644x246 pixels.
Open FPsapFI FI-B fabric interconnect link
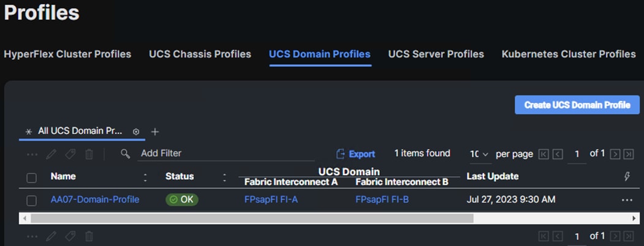pos(382,199)
